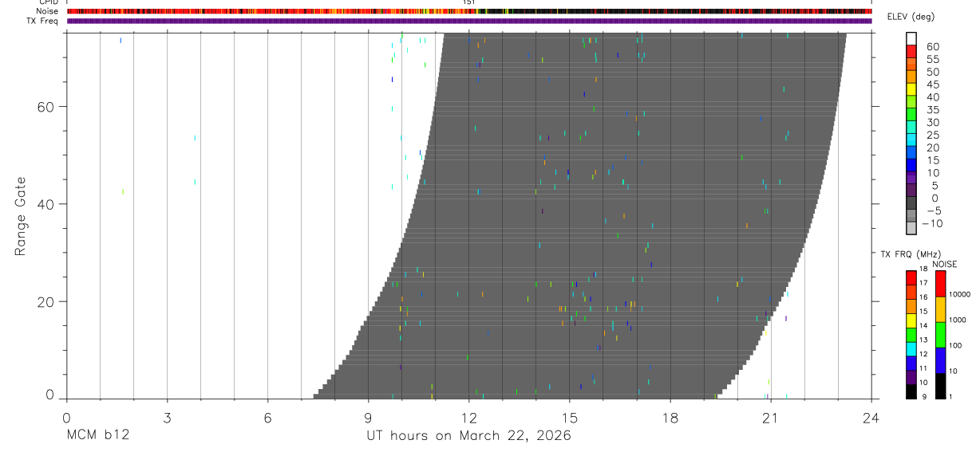
Task: Click the x-axis tick label '18'
Action: [x=670, y=417]
